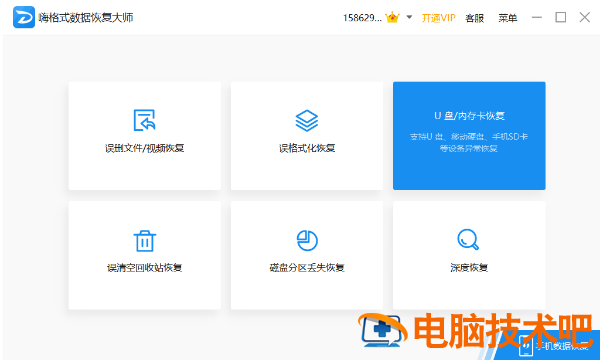Close the data recovery application

(584, 17)
